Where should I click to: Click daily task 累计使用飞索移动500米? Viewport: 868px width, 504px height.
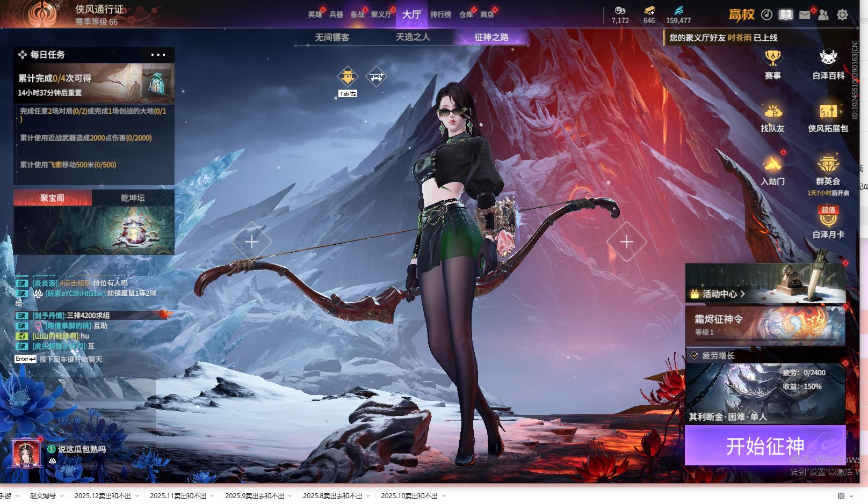click(x=68, y=165)
